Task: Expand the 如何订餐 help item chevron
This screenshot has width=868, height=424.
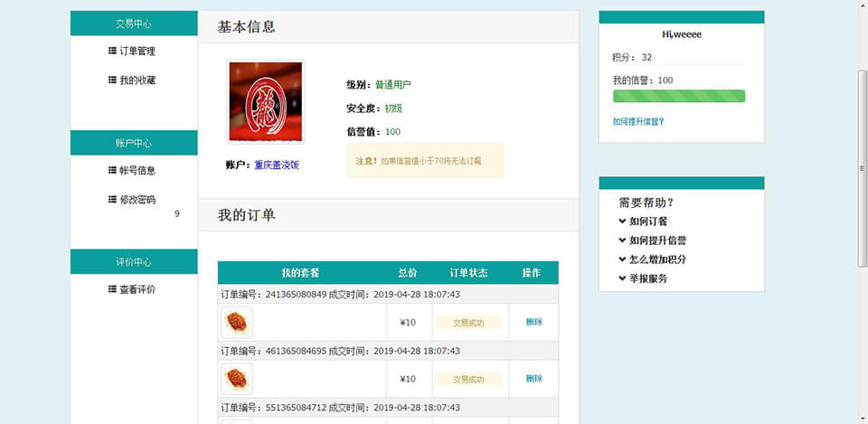Action: 622,221
